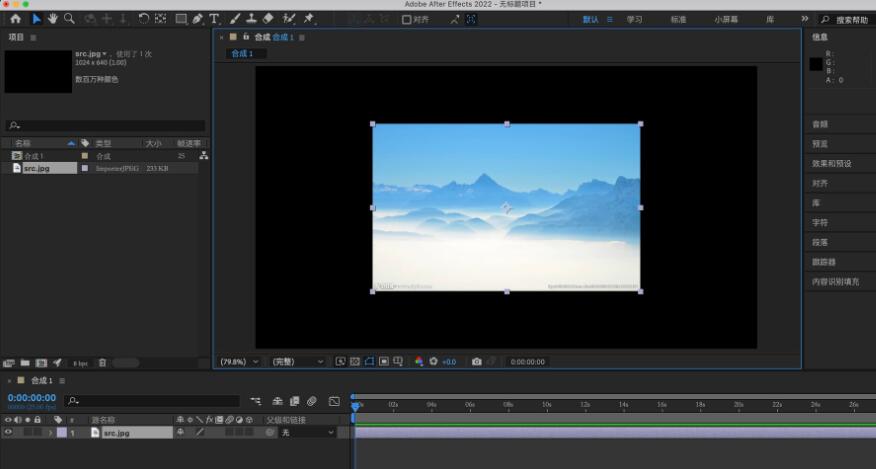Click the src.jpg layer label color swatch

61,433
